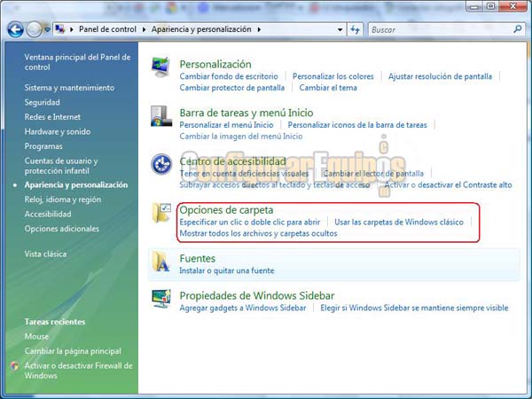
Task: Open Opciones adicionales in the sidebar
Action: coord(62,229)
